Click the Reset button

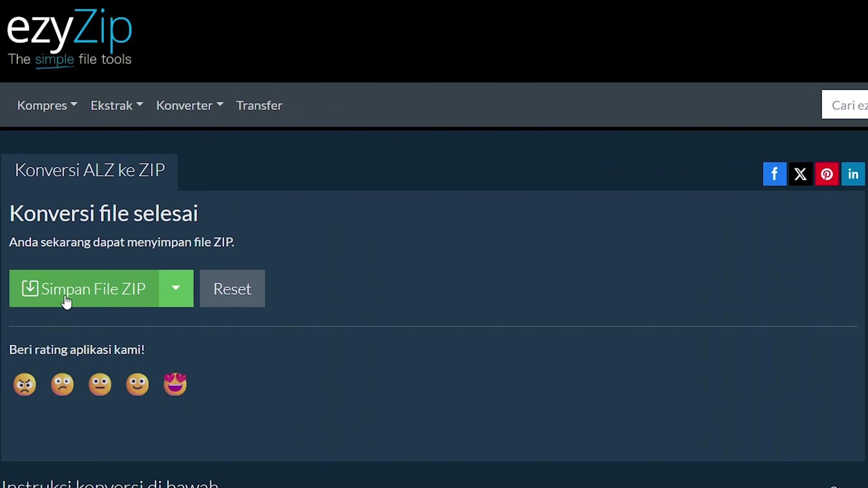pos(232,288)
